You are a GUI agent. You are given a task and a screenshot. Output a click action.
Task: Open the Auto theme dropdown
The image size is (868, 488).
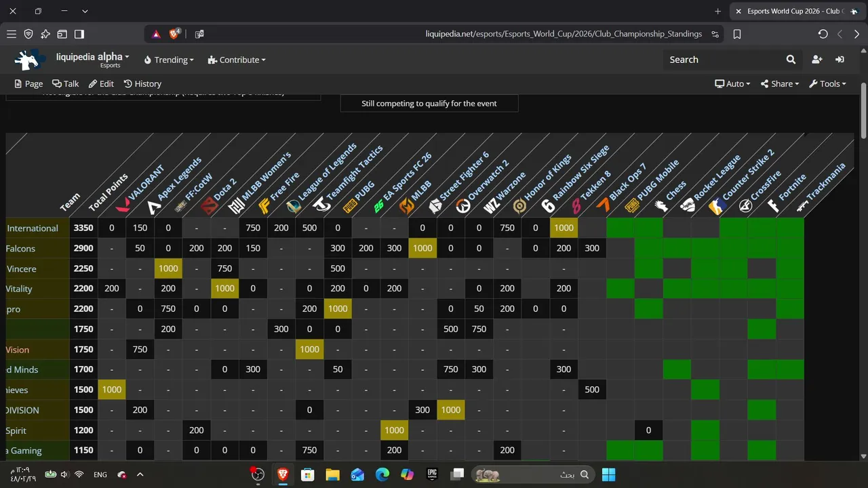pyautogui.click(x=732, y=83)
